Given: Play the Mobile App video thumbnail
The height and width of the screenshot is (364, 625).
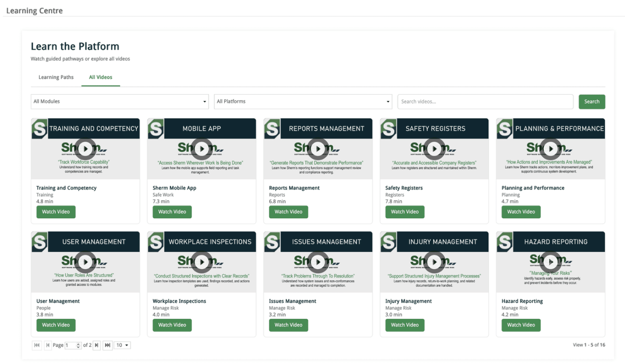Looking at the screenshot, I should (202, 149).
